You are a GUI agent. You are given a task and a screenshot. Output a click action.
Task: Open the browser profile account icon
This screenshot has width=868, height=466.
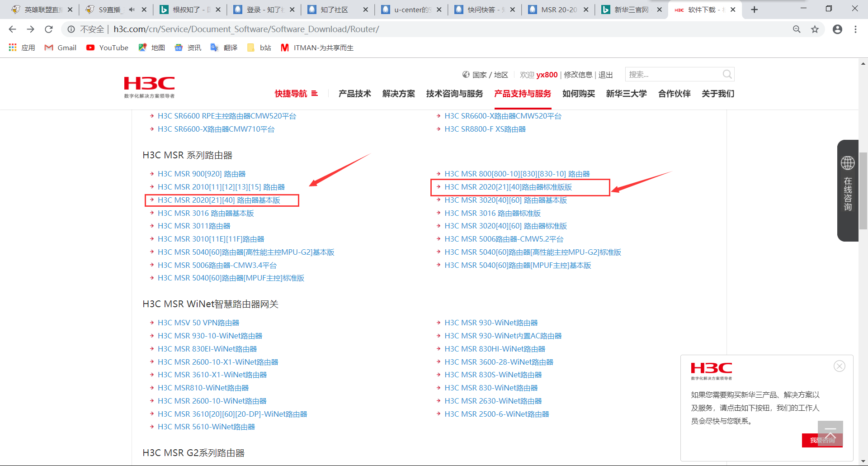[x=837, y=29]
